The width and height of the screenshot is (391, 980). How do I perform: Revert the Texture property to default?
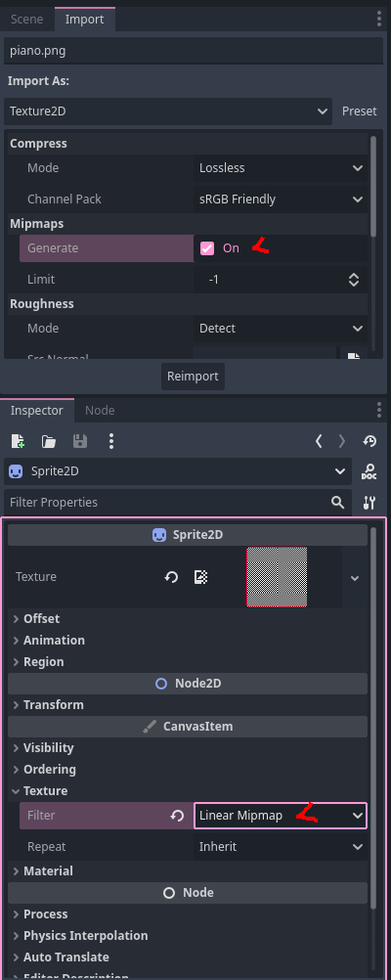[x=171, y=577]
